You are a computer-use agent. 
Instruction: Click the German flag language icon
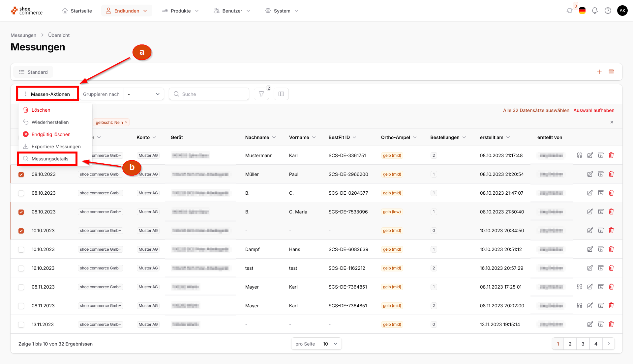click(x=582, y=11)
